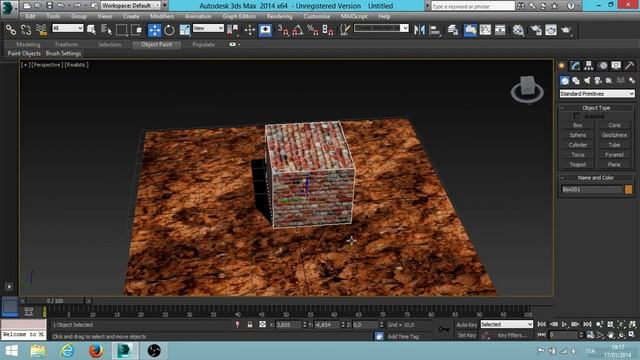
Task: Click the Brush Settings panel label
Action: click(x=63, y=53)
